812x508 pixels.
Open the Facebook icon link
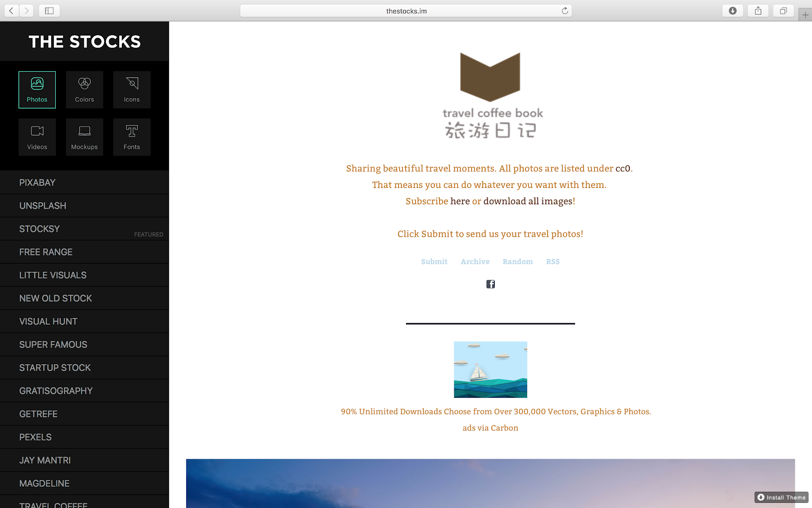tap(490, 284)
